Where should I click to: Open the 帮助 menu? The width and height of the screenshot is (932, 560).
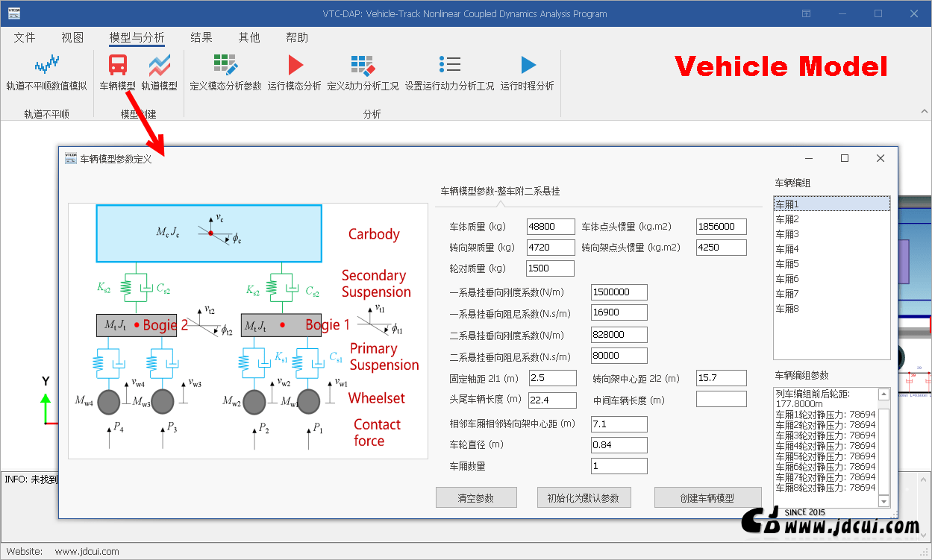click(297, 37)
